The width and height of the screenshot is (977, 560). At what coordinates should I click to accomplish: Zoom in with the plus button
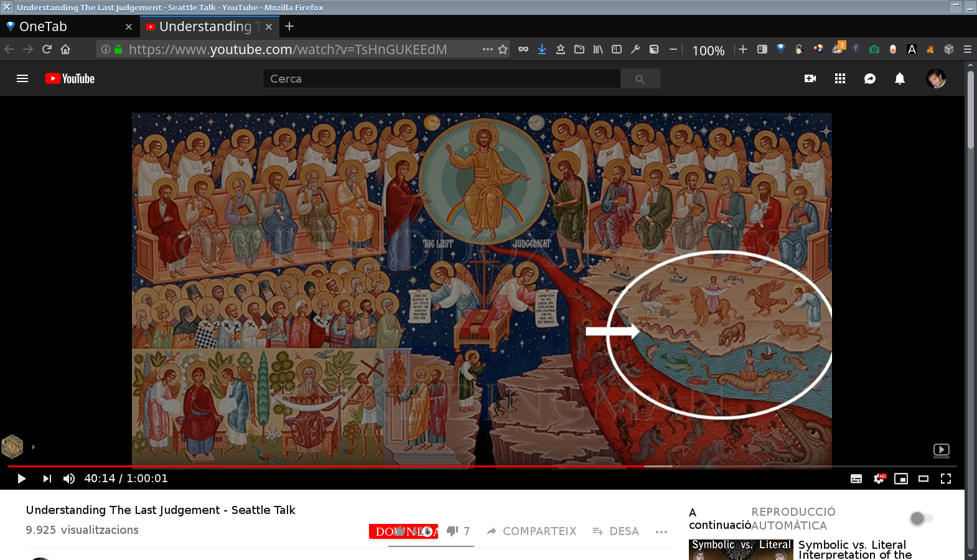[x=743, y=49]
